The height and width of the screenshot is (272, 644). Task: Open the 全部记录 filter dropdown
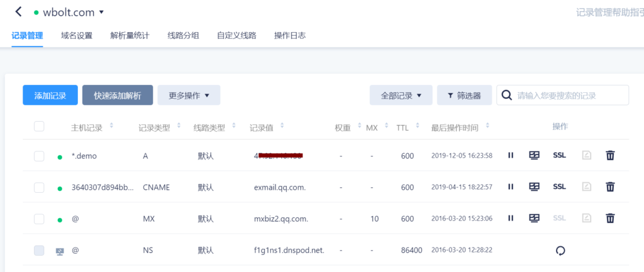tap(401, 95)
